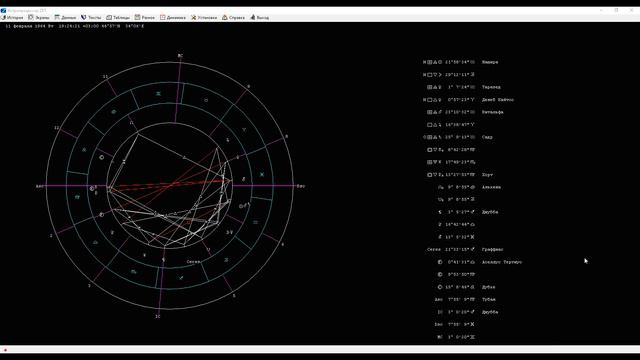
Task: Select the Virgo sign in the zodiac ring
Action: [x=77, y=197]
